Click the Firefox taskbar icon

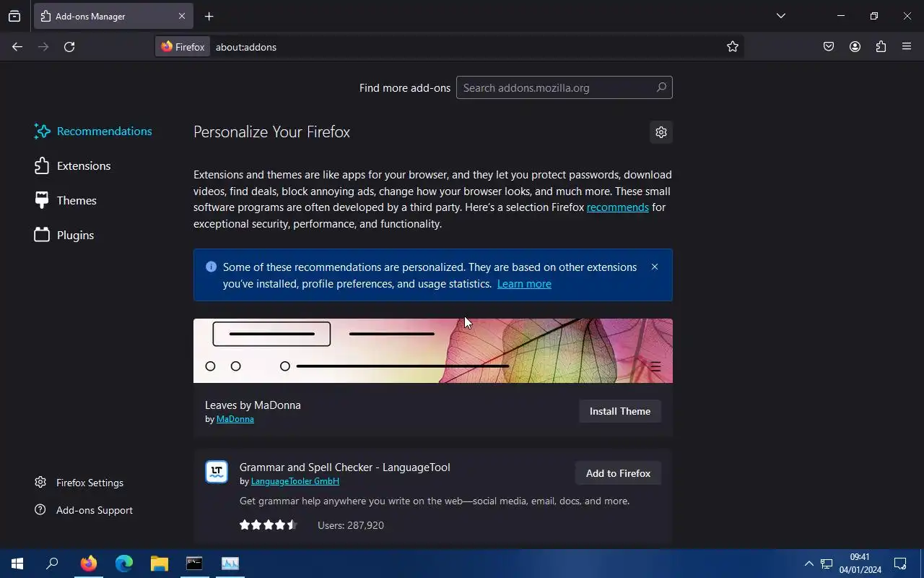pyautogui.click(x=89, y=564)
